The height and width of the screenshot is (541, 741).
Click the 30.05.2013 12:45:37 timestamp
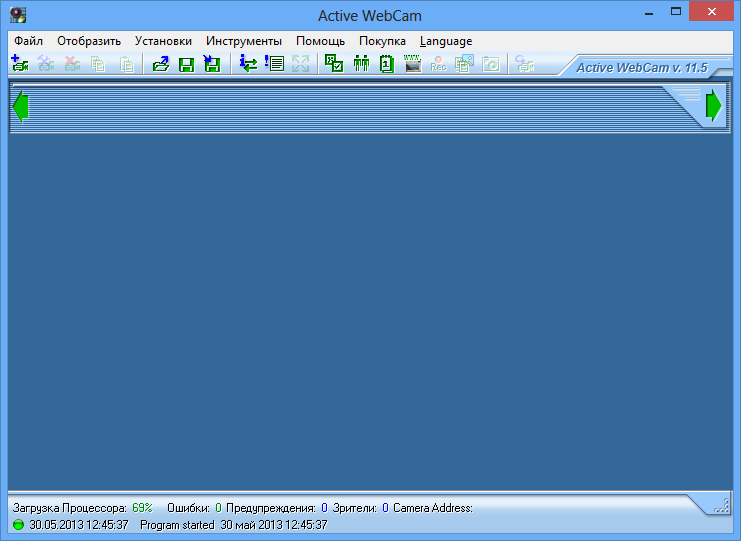point(79,525)
